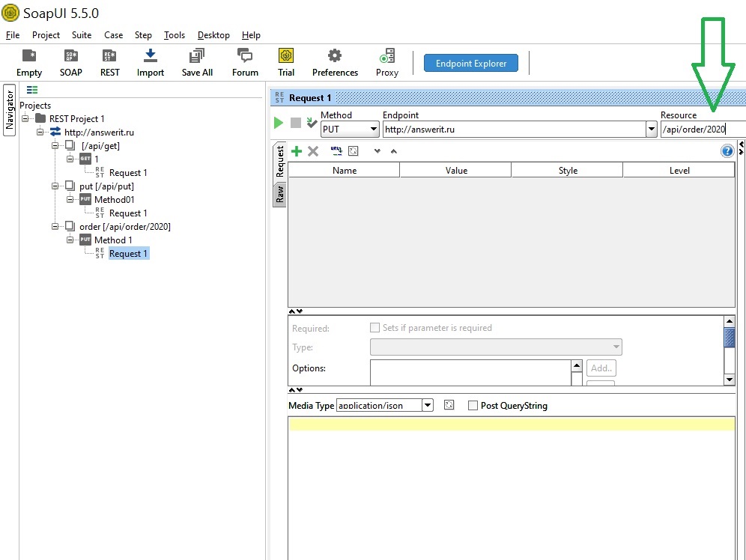Open the Method PUT dropdown
This screenshot has width=746, height=560.
[350, 130]
